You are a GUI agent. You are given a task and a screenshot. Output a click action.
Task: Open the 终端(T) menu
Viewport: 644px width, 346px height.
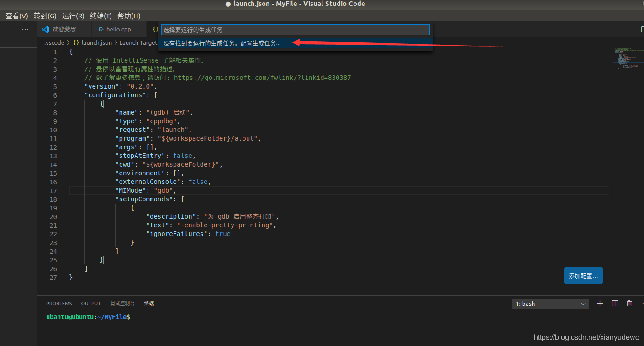point(101,16)
